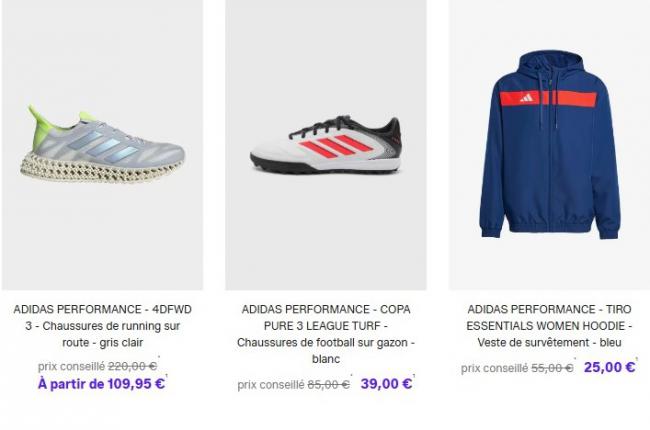Click the red Adidas logo stripe on hoodie
The width and height of the screenshot is (650, 430).
coord(548,98)
